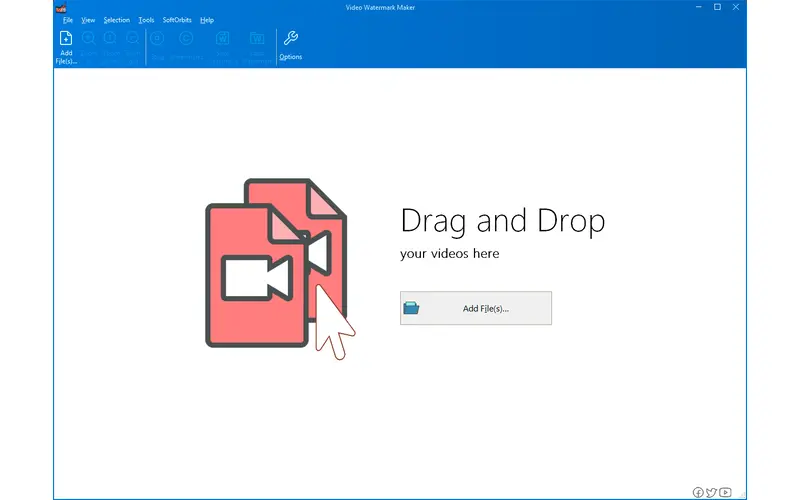Click the app logo in title bar
The height and width of the screenshot is (500, 800).
click(61, 8)
